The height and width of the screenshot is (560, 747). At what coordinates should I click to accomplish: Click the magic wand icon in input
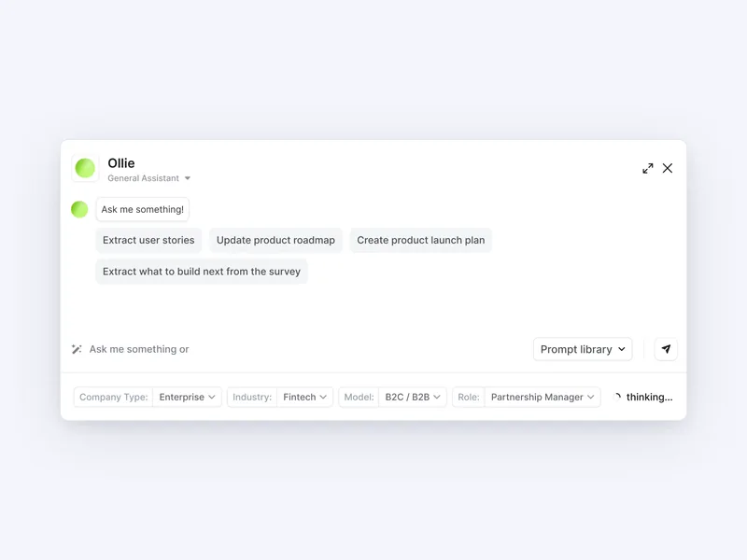[x=77, y=349]
